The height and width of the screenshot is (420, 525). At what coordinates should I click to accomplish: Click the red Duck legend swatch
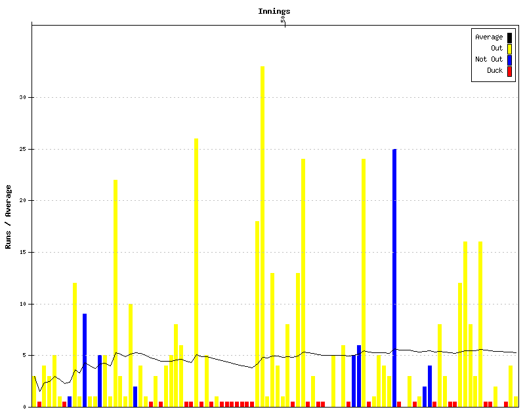tap(509, 72)
